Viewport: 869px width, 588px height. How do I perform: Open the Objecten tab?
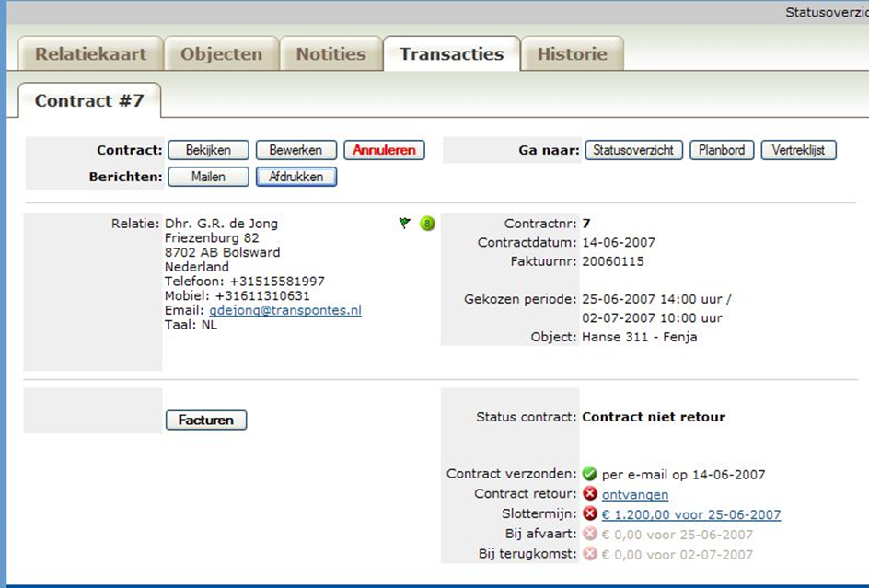(221, 54)
